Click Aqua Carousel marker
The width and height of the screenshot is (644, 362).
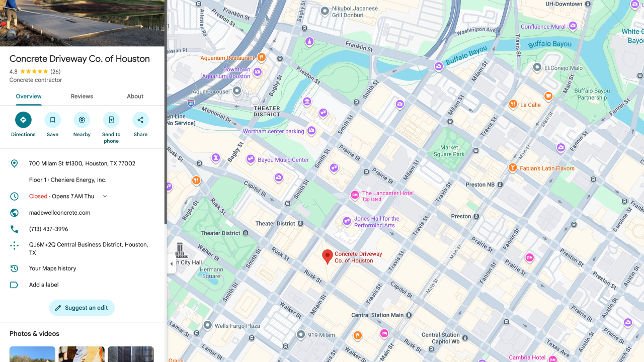coord(237,91)
